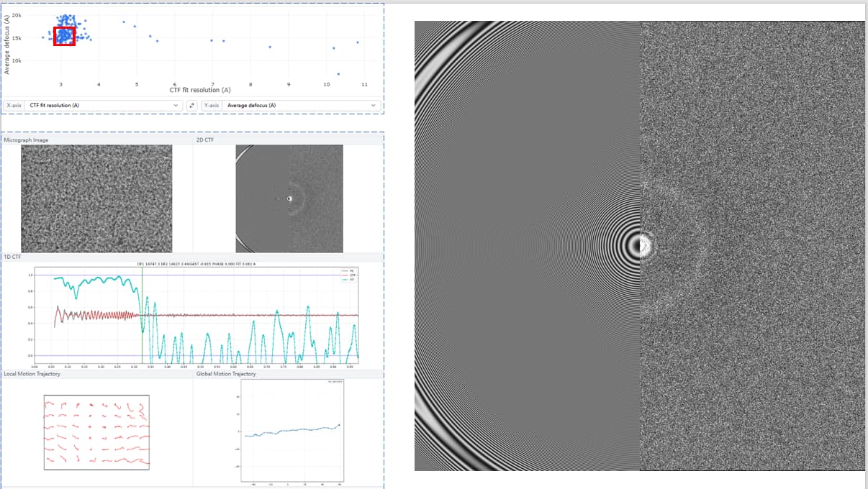
Task: Open the X-axis CTF fit resolution dropdown
Action: 104,106
